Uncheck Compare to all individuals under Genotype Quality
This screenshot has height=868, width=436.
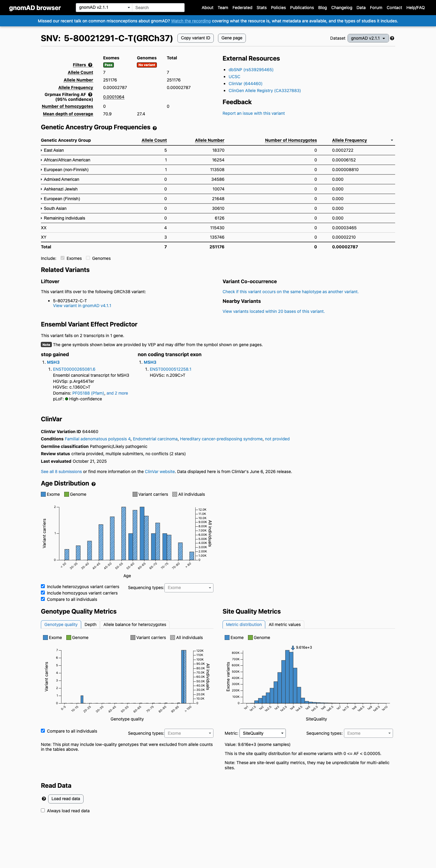(43, 731)
